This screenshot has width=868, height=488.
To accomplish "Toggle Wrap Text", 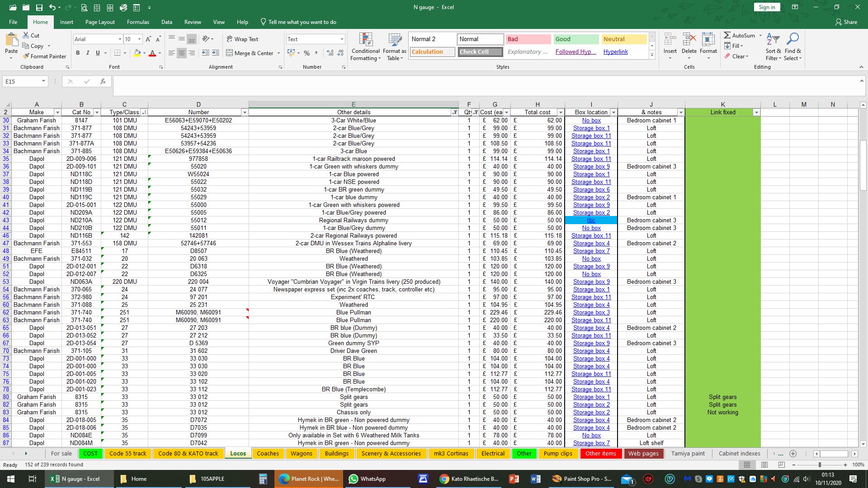I will click(x=242, y=39).
